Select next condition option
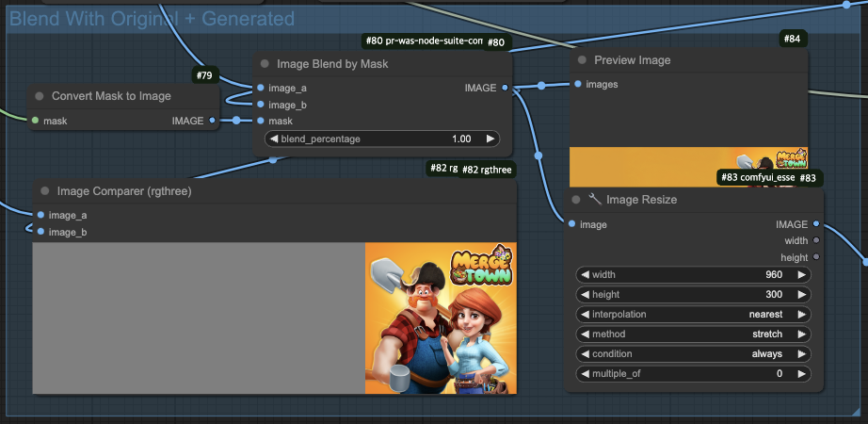The height and width of the screenshot is (424, 868). pos(801,353)
